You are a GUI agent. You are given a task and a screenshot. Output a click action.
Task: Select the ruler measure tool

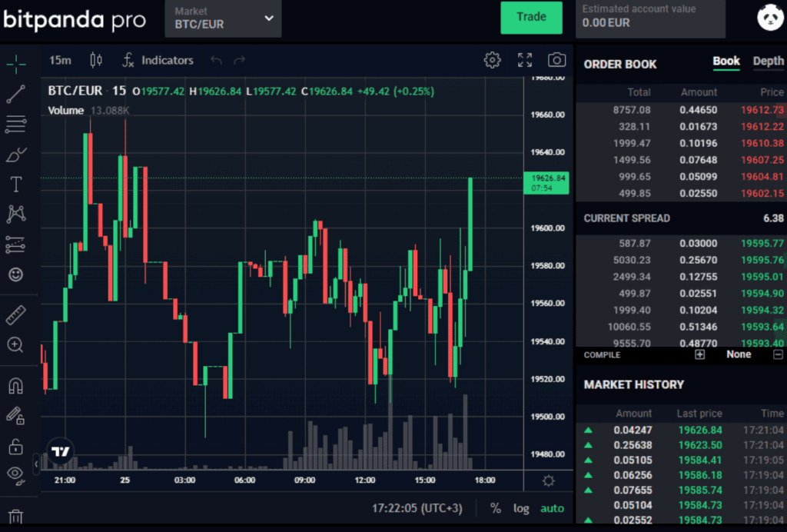click(15, 315)
